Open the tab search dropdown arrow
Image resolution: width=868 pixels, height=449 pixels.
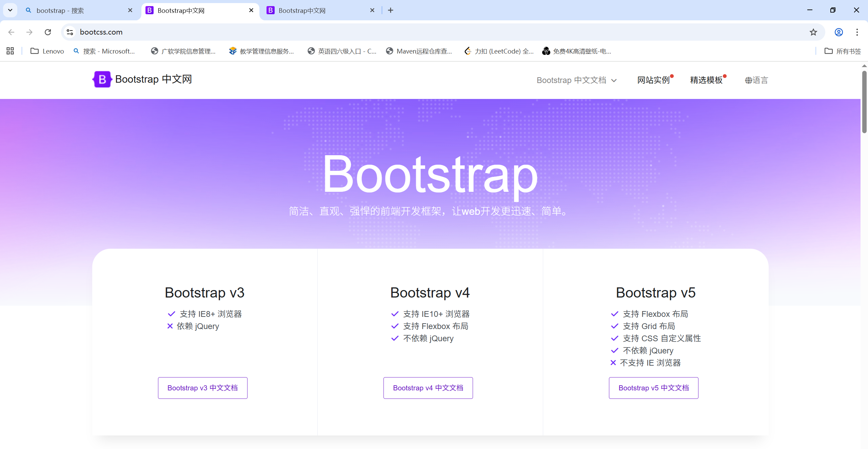tap(10, 10)
